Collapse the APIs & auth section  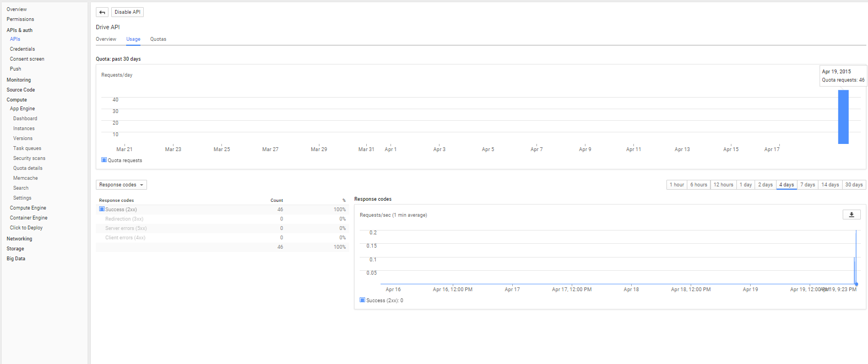click(19, 30)
